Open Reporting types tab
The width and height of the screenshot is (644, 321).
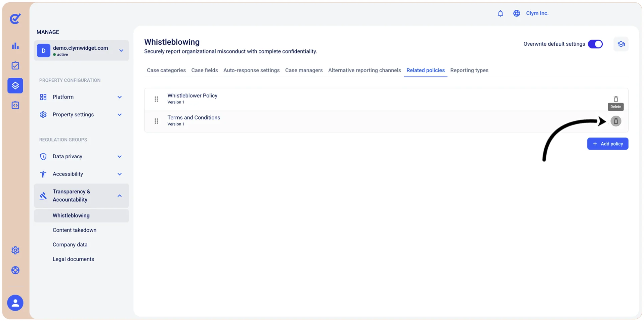point(469,70)
